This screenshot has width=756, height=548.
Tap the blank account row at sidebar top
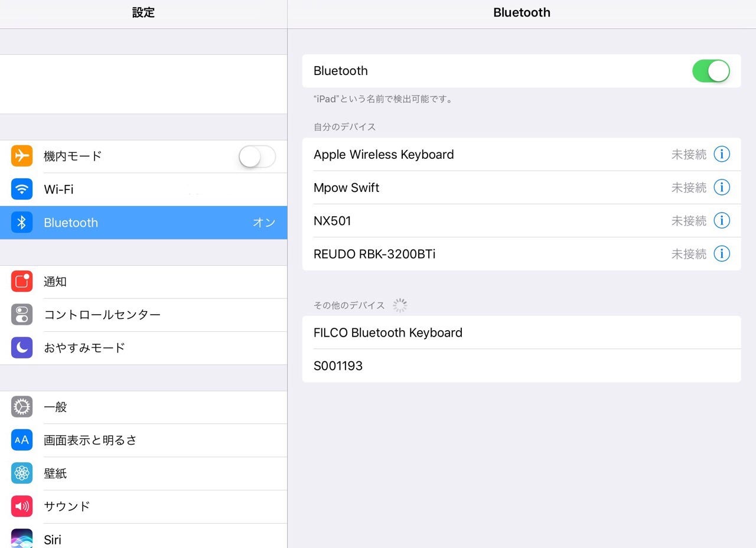144,84
